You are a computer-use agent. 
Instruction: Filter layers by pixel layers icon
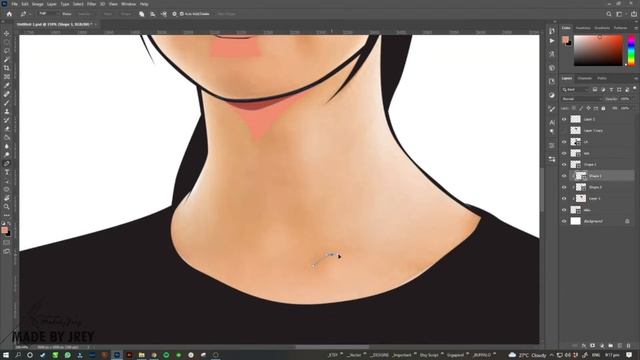[595, 89]
